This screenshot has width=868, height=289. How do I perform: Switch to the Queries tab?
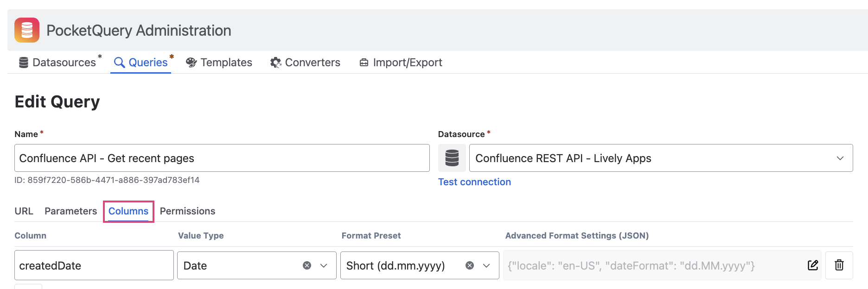[141, 63]
